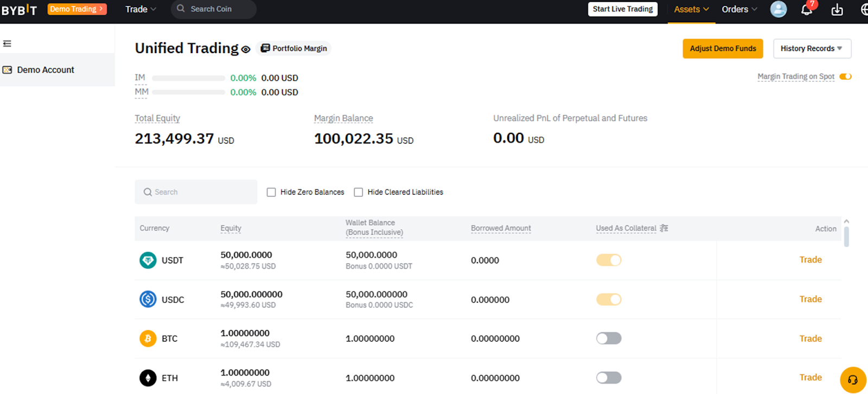
Task: Click the ≈109,467.34 USD BTC value
Action: pyautogui.click(x=250, y=345)
